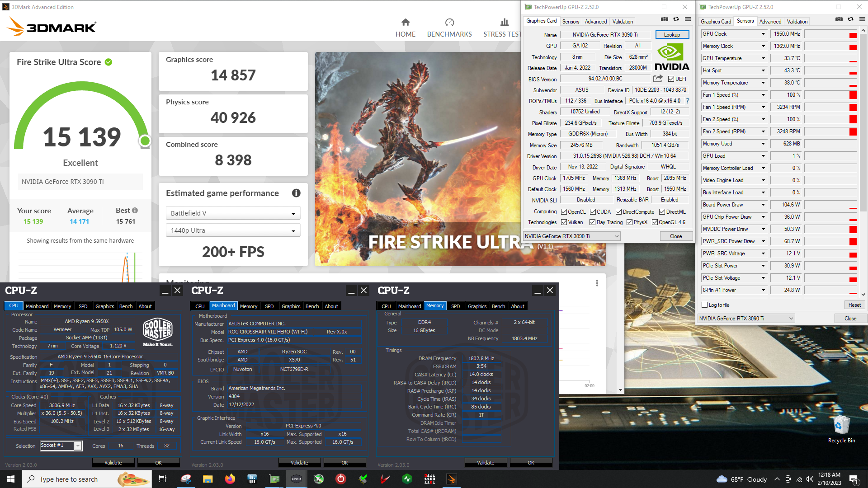Refresh the GPU-Z Sensors window
868x488 pixels.
pos(850,19)
